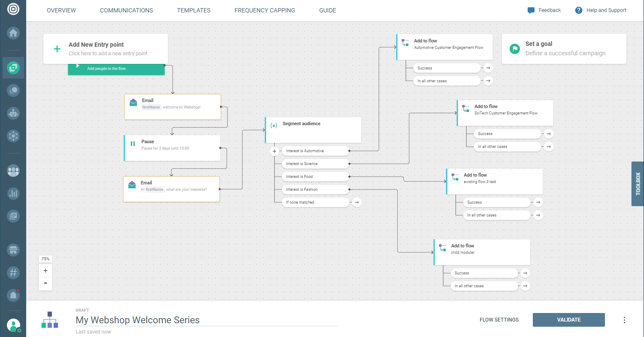Open the Toolbox side panel
The height and width of the screenshot is (337, 644).
click(x=638, y=184)
